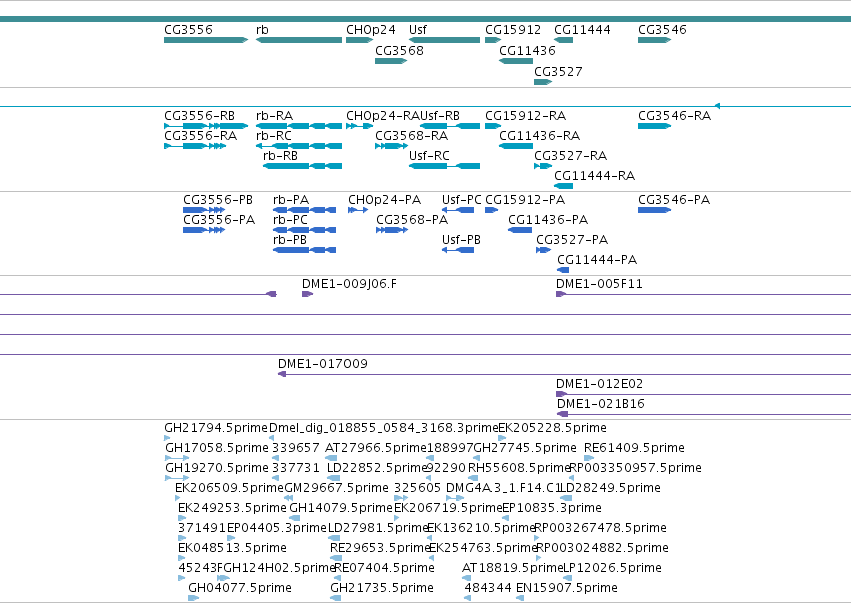Select the CG11444-RA transcript

click(x=564, y=187)
